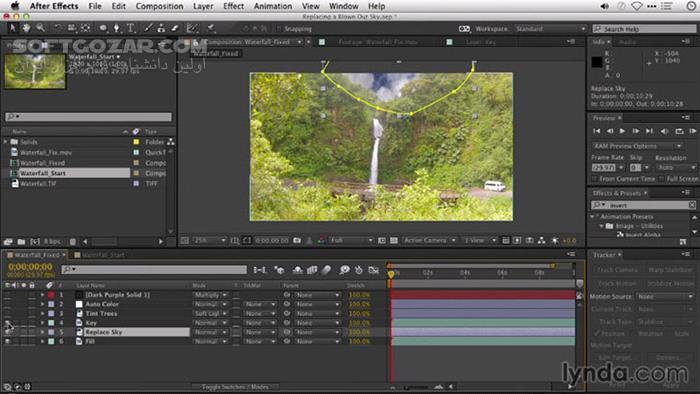Enable motion blur for the composition
Image resolution: width=700 pixels, height=394 pixels.
pyautogui.click(x=326, y=270)
